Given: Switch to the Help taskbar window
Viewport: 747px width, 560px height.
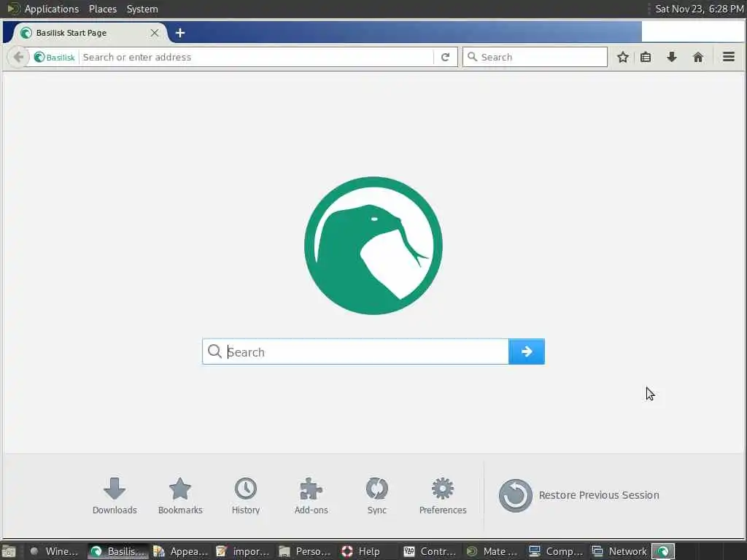Looking at the screenshot, I should (x=368, y=551).
